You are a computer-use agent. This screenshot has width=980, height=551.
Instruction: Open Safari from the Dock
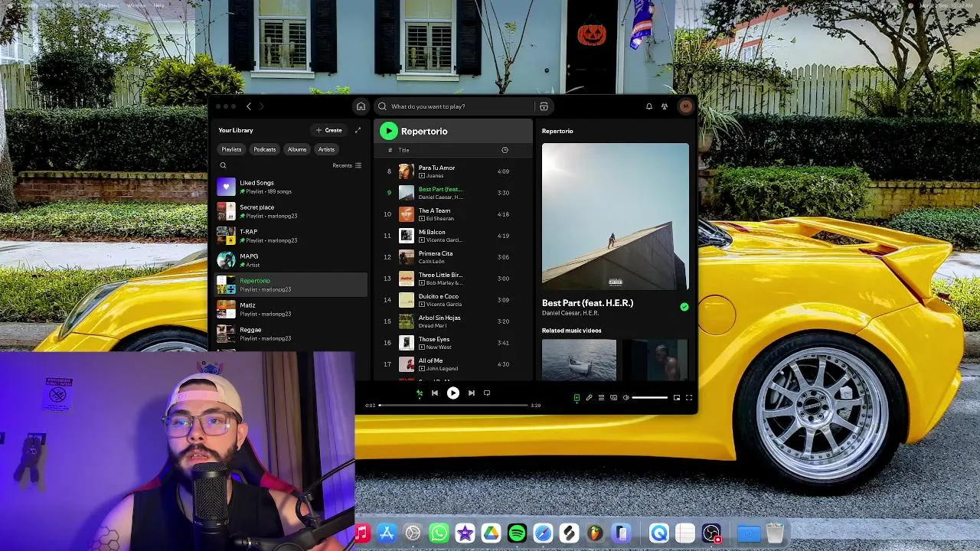click(543, 533)
